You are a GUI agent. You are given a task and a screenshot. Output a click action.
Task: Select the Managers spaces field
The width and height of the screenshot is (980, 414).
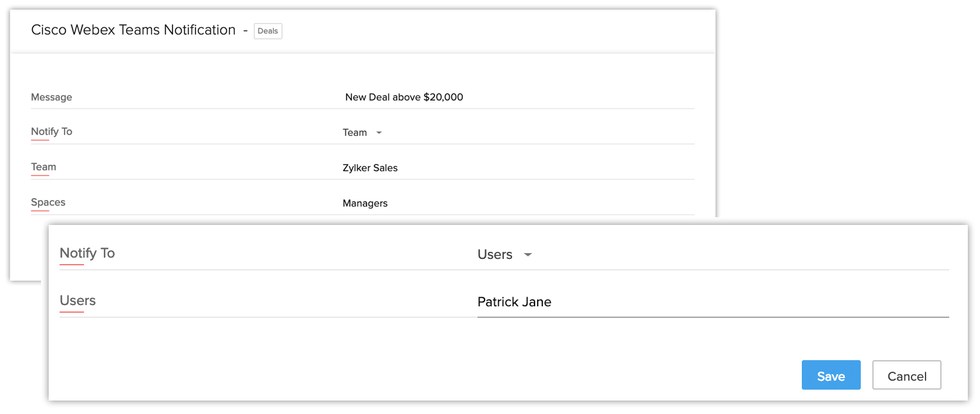pyautogui.click(x=365, y=203)
